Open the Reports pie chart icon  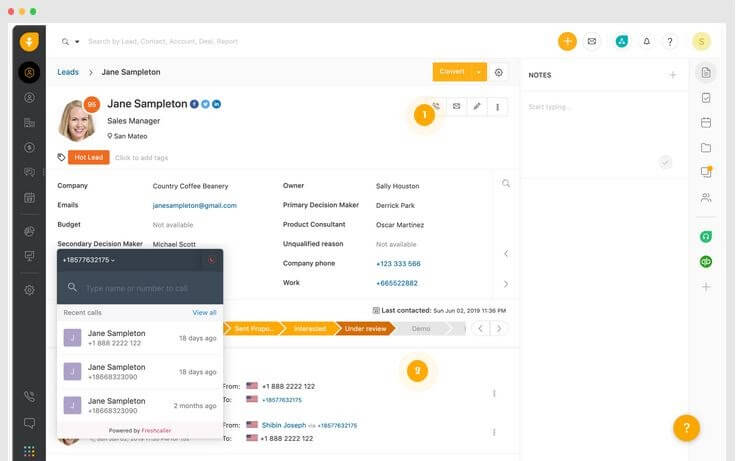(x=29, y=231)
